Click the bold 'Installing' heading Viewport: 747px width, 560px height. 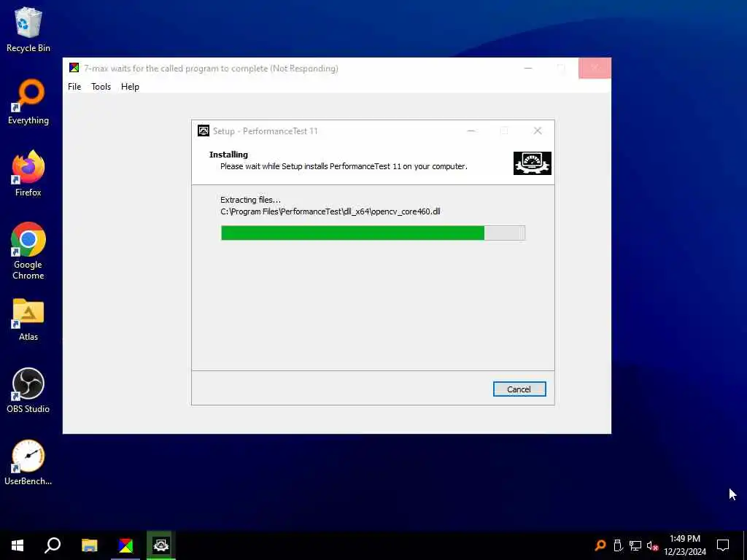pos(228,155)
